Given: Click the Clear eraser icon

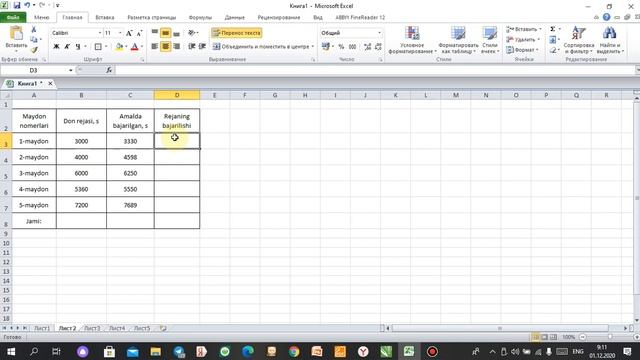Looking at the screenshot, I should click(x=552, y=50).
